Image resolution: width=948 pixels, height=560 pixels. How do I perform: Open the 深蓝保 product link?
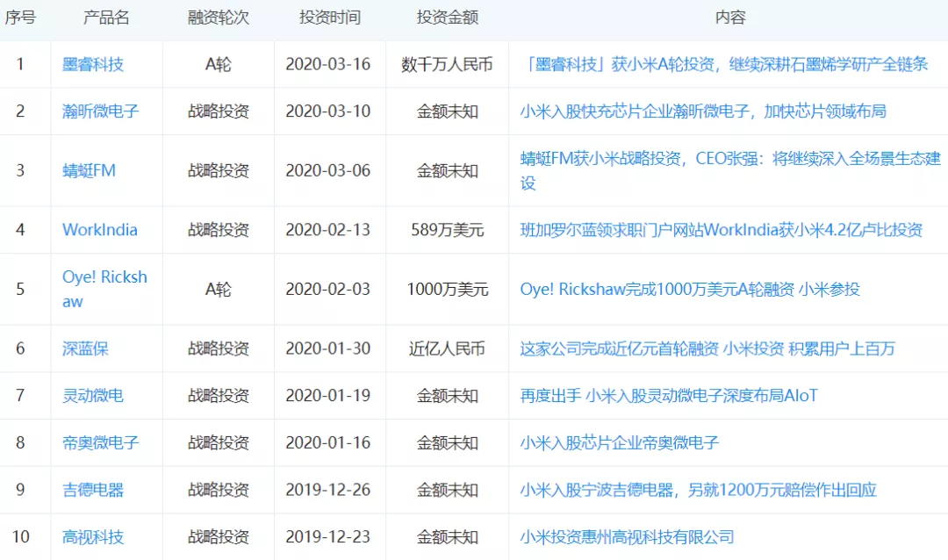point(85,348)
